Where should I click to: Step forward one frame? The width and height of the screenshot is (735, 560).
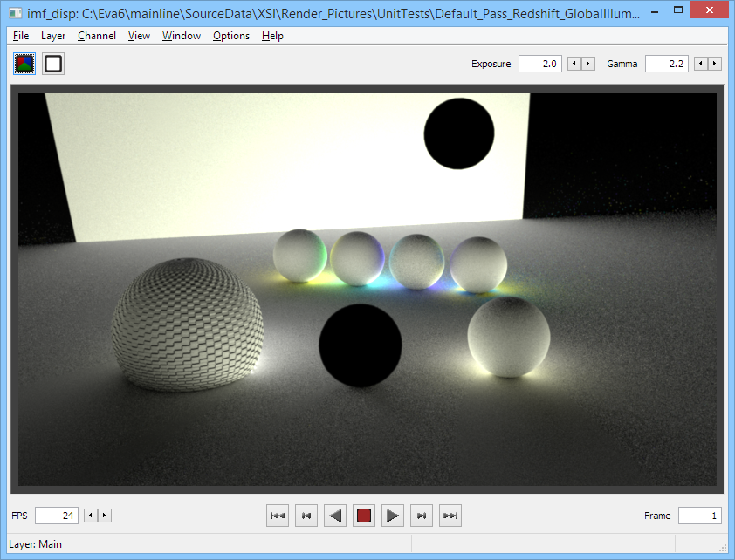pos(422,516)
